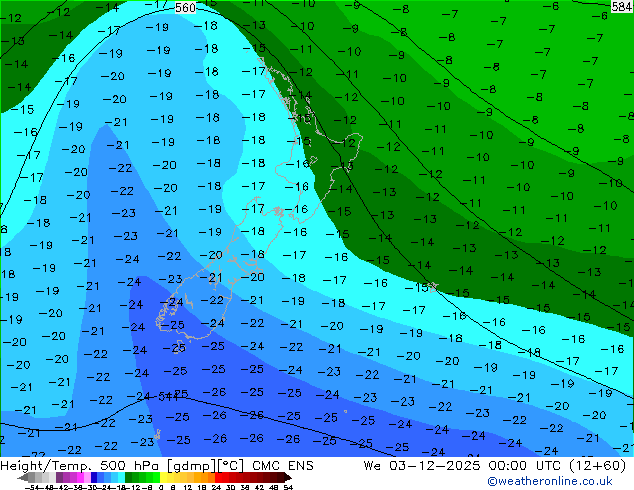Open the weatheronline.co.uk copyright link
Screen dimensions: 634x490
tap(549, 481)
